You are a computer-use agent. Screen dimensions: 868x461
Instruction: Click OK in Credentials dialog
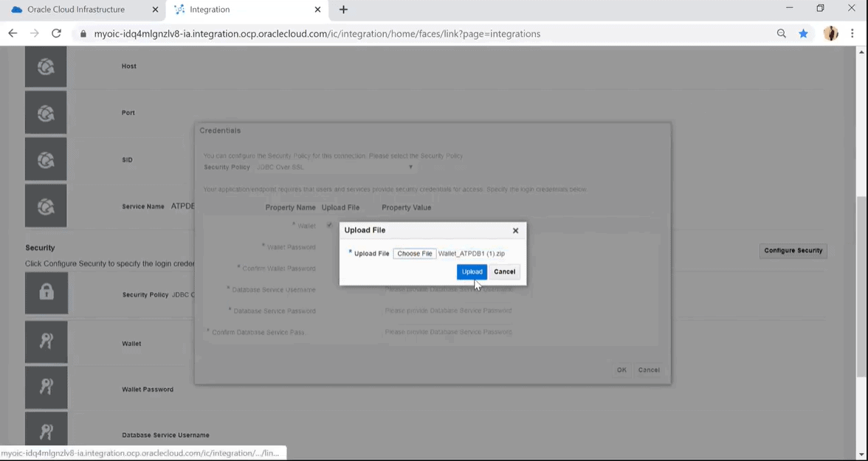coord(621,370)
